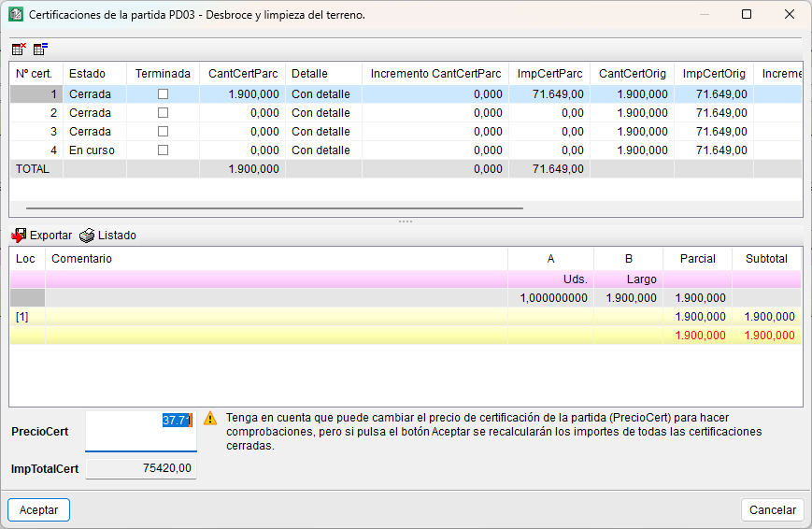Image resolution: width=812 pixels, height=529 pixels.
Task: Click the Terminada column header
Action: point(164,74)
